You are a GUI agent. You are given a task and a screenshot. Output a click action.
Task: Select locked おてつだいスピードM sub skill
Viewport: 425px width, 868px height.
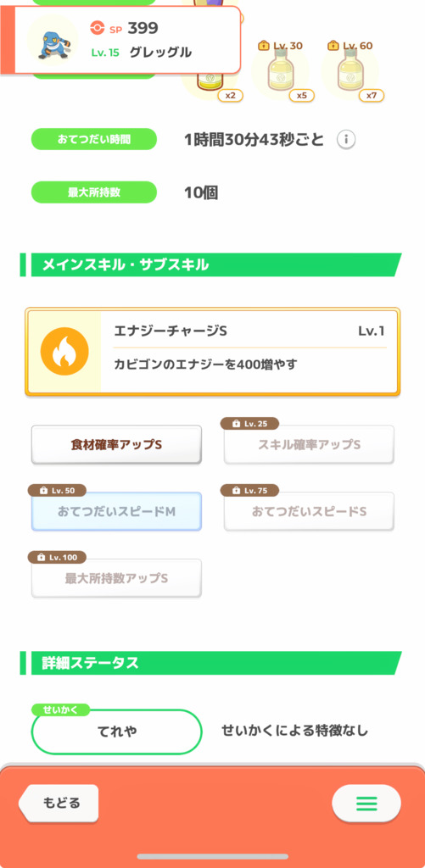click(x=116, y=511)
